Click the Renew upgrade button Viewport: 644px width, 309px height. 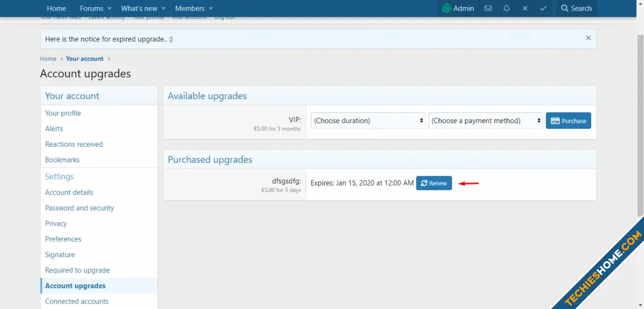coord(434,183)
